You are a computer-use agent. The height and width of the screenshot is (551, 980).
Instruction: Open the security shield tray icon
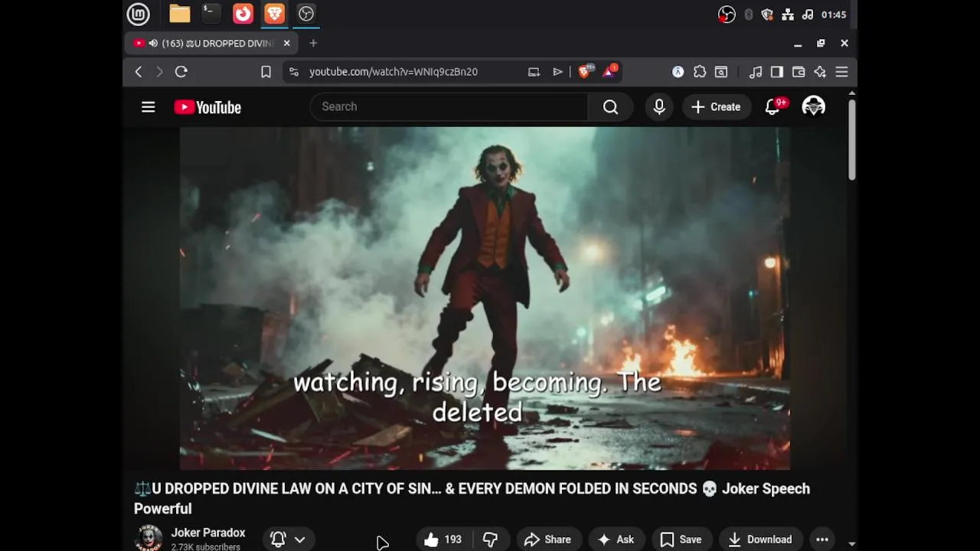pos(767,15)
